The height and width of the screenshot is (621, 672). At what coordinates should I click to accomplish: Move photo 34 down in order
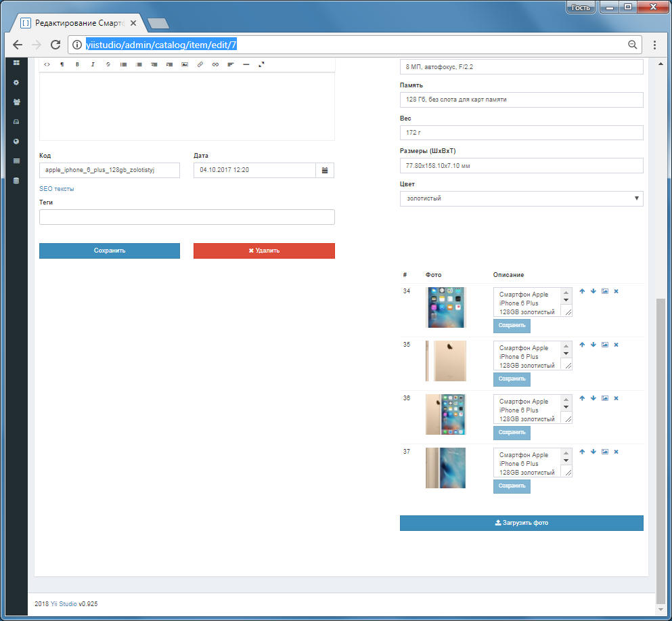(593, 291)
